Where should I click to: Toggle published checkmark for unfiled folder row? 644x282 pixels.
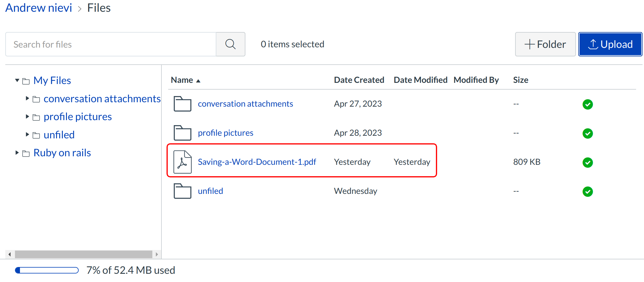pyautogui.click(x=588, y=192)
